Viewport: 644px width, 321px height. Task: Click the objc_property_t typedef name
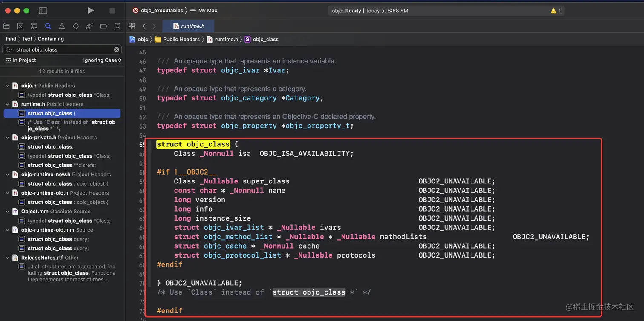pyautogui.click(x=317, y=126)
